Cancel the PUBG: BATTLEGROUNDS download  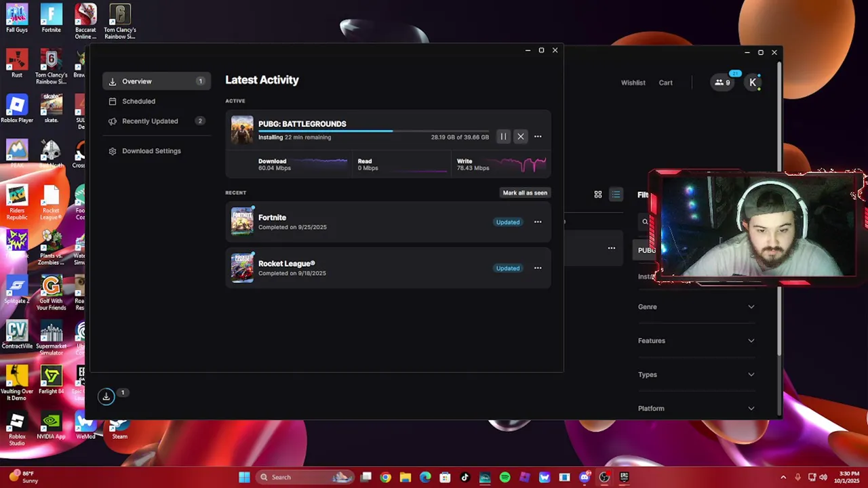(521, 137)
